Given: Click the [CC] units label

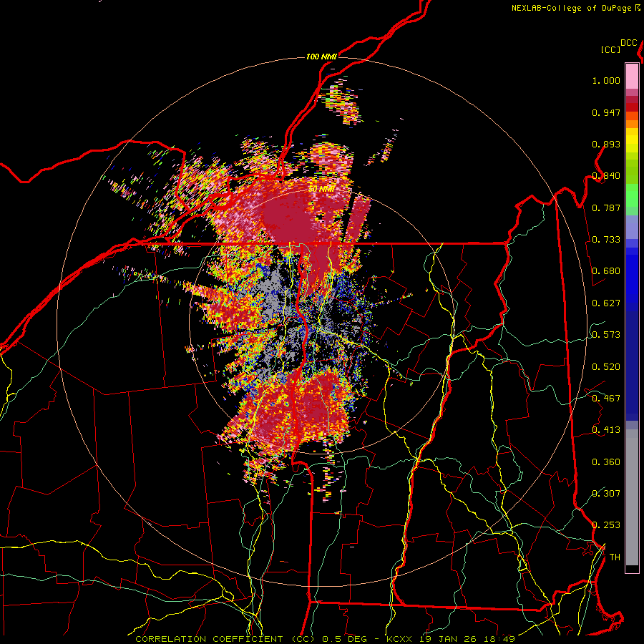Looking at the screenshot, I should (x=611, y=49).
